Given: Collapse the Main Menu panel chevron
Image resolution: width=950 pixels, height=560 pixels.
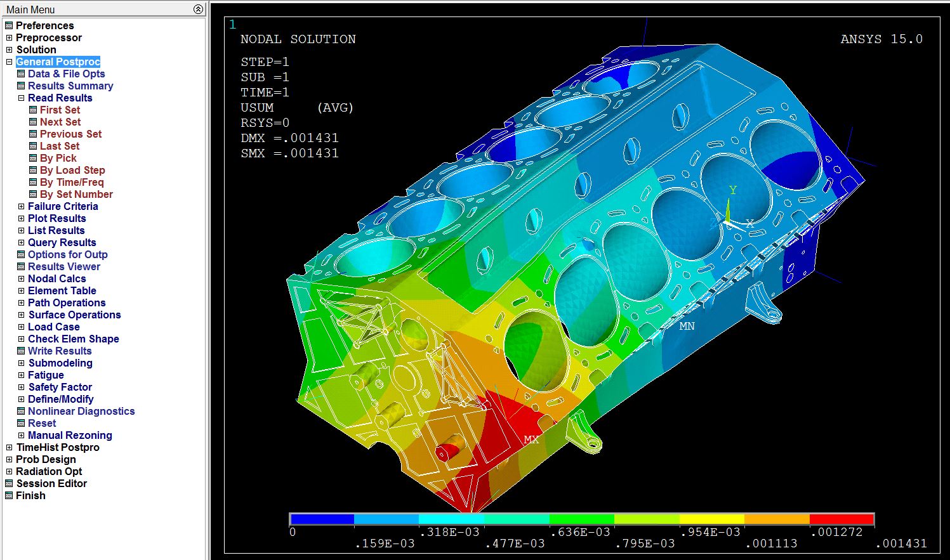Looking at the screenshot, I should [198, 10].
